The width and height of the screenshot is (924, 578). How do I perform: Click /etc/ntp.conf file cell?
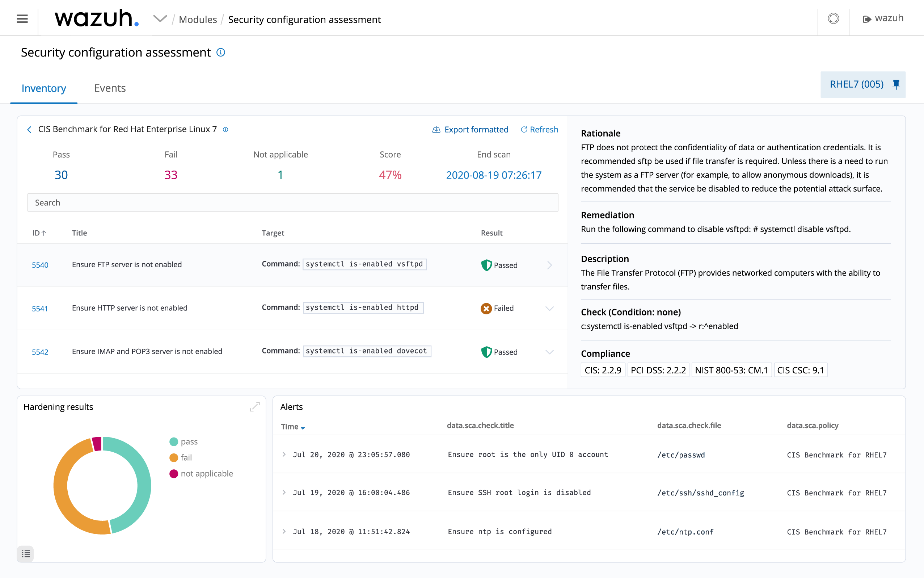(x=685, y=532)
